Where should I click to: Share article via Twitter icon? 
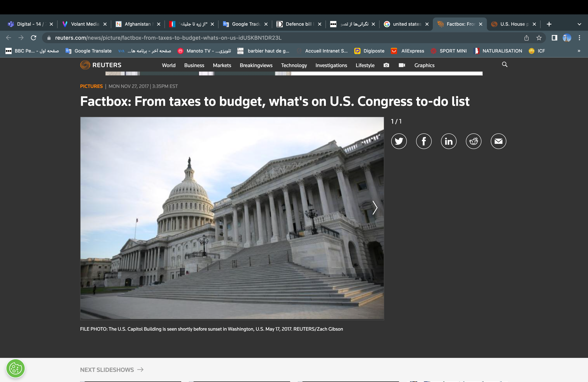[x=399, y=141]
